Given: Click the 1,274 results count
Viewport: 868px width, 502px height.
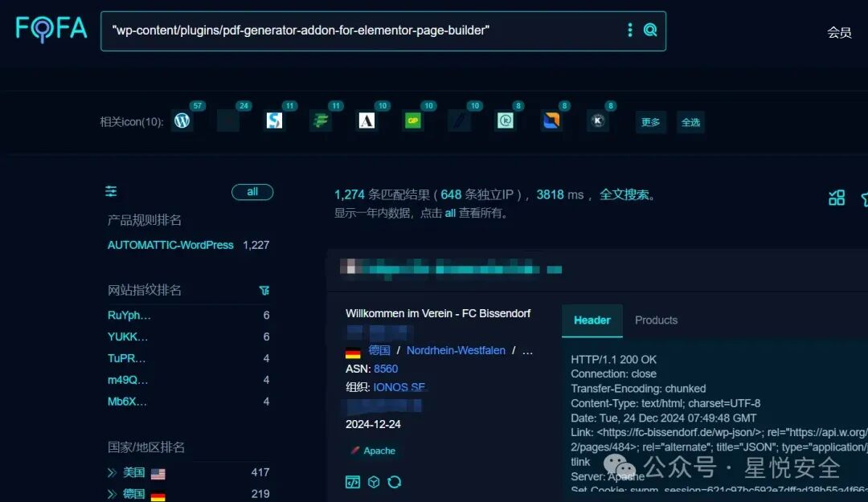Looking at the screenshot, I should tap(350, 195).
